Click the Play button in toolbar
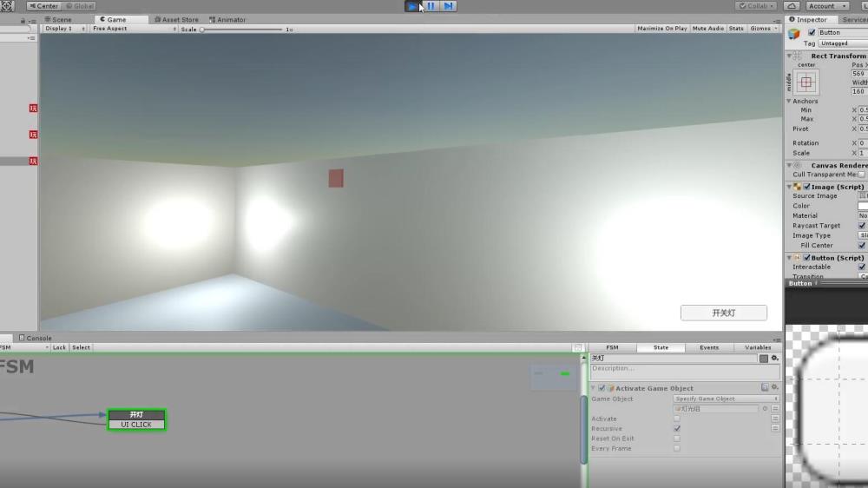Screen dimensions: 868x488 412,6
